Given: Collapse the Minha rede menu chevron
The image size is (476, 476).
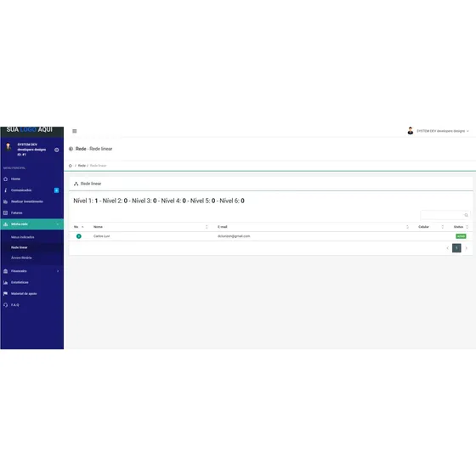Looking at the screenshot, I should point(58,224).
